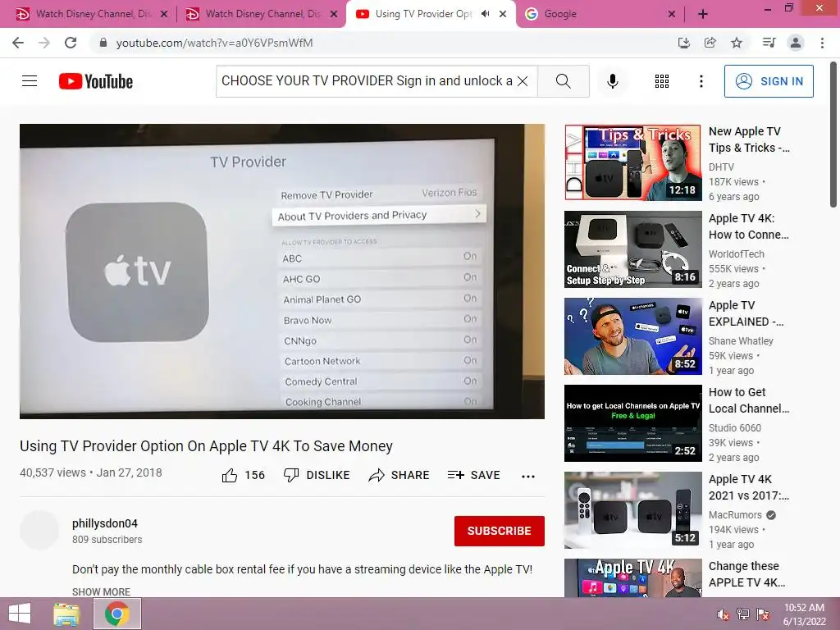840x630 pixels.
Task: Switch to the Google tab
Action: tap(594, 14)
